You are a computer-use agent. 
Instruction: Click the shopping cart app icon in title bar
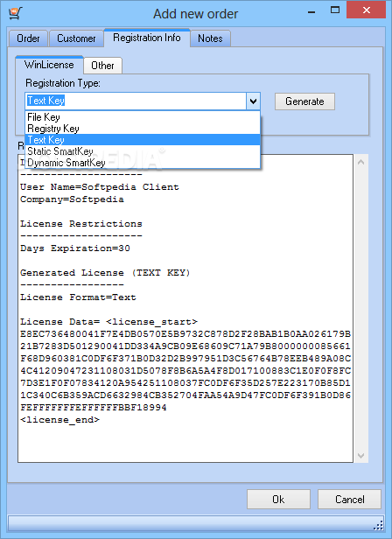pyautogui.click(x=16, y=13)
